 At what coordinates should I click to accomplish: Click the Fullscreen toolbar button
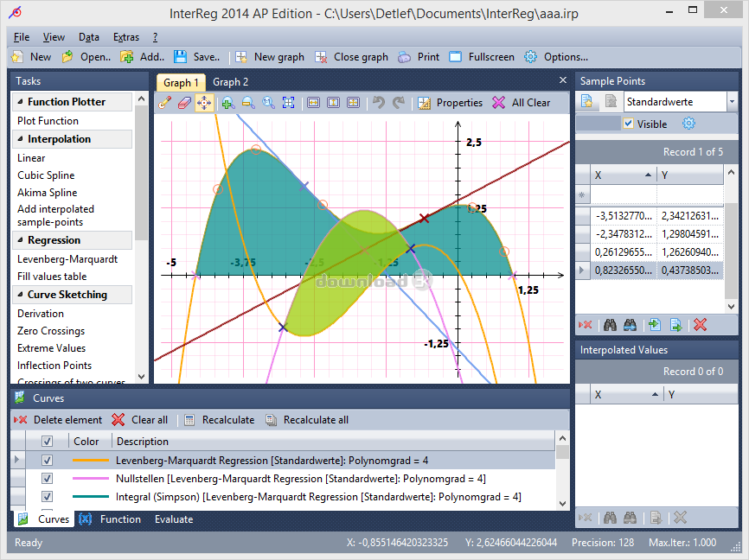point(482,57)
